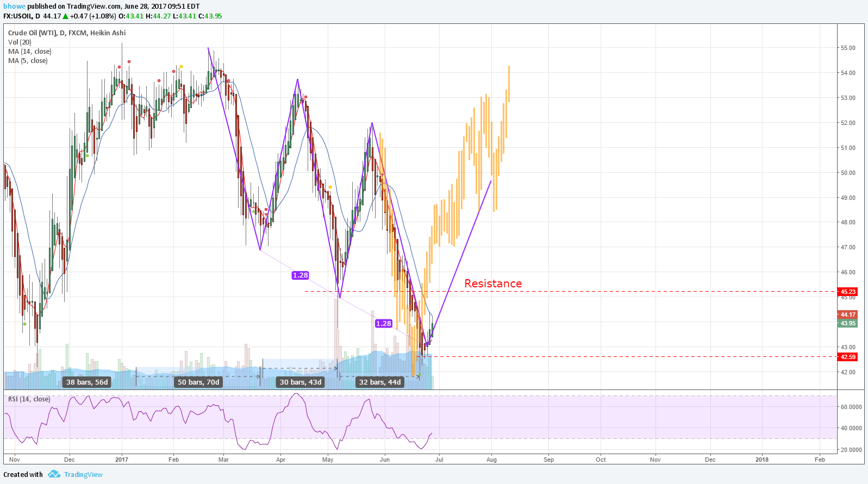Click the Vol (20) indicator label
The height and width of the screenshot is (484, 868).
pyautogui.click(x=20, y=42)
